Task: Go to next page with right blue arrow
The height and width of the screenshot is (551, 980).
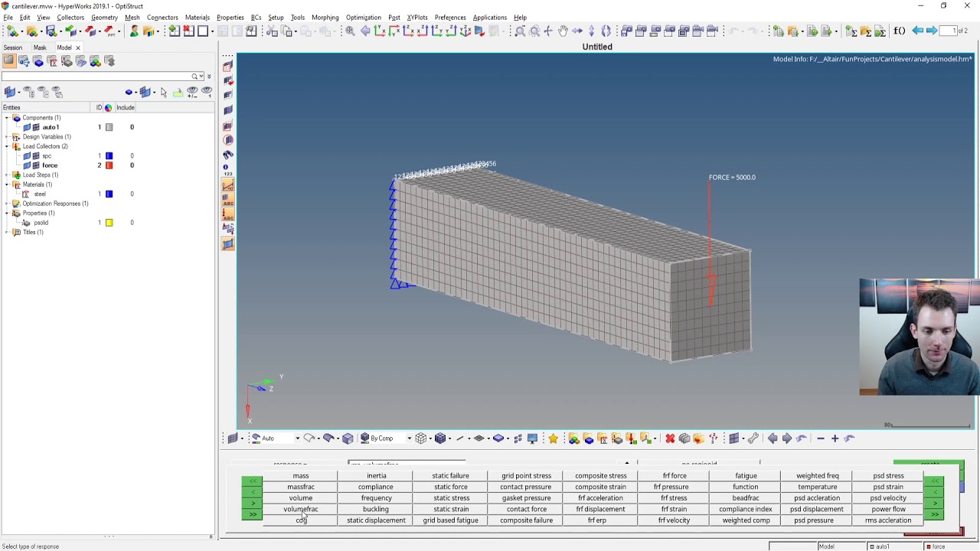Action: [931, 31]
